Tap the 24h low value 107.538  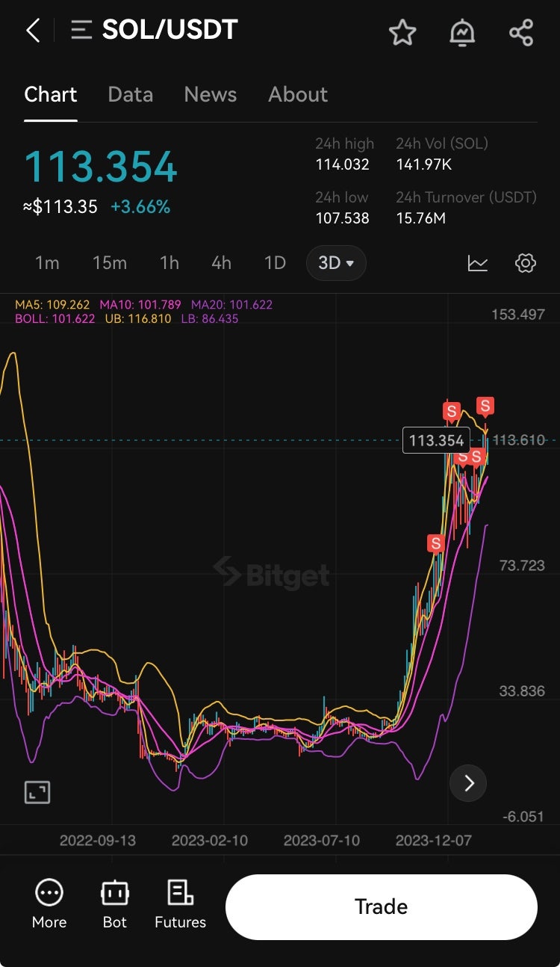tap(342, 218)
